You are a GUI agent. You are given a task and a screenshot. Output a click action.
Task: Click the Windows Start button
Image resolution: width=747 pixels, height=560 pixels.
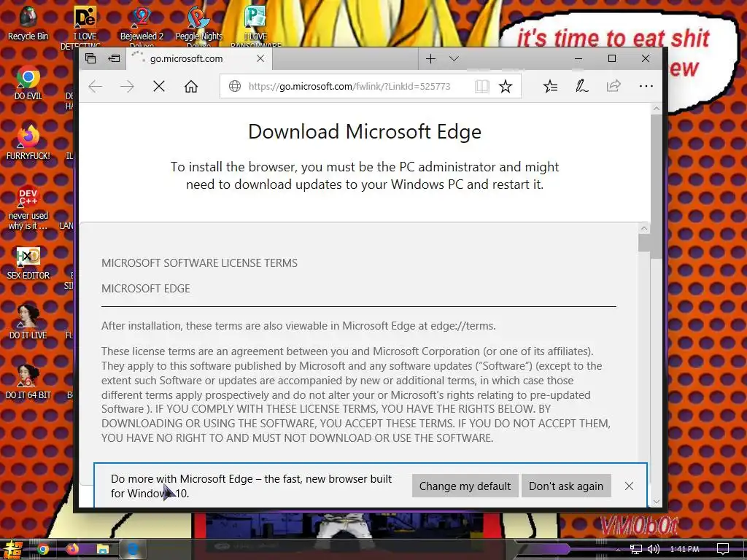pyautogui.click(x=12, y=549)
